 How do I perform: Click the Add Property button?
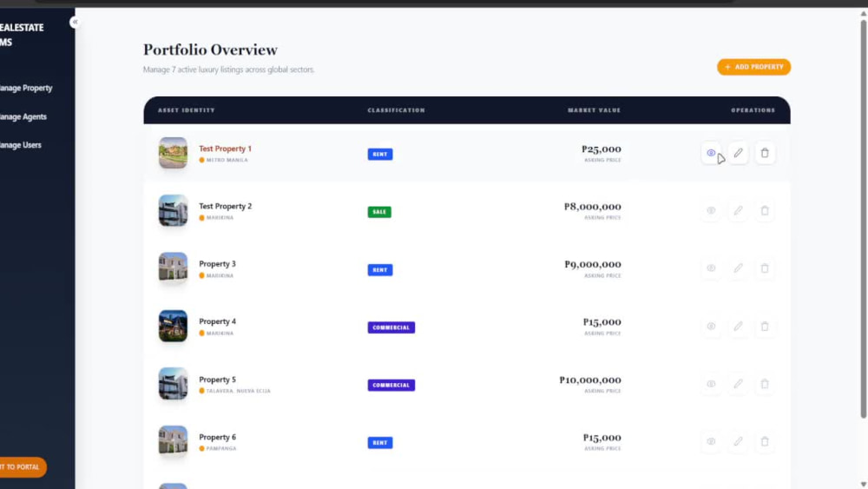click(x=753, y=67)
